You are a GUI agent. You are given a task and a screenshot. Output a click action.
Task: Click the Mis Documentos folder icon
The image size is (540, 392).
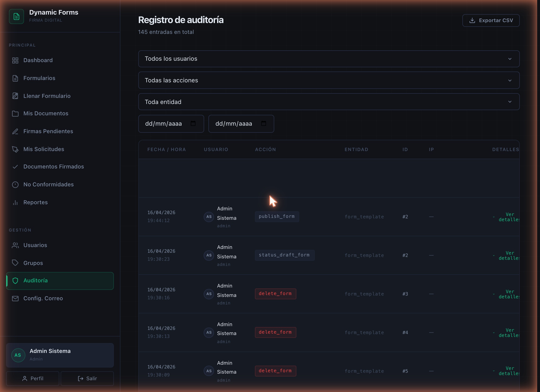point(15,114)
